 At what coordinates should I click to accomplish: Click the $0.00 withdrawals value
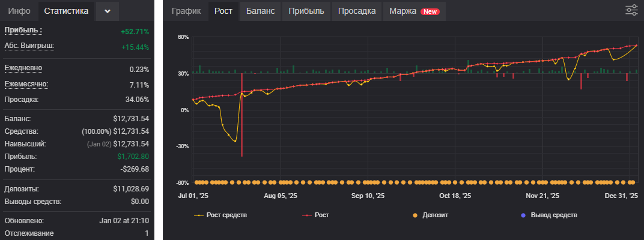coord(139,202)
